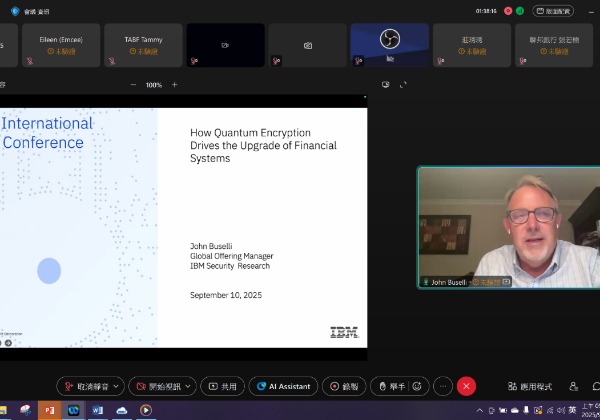Open Word from the taskbar
Screen dimensions: 600x420
(98, 410)
